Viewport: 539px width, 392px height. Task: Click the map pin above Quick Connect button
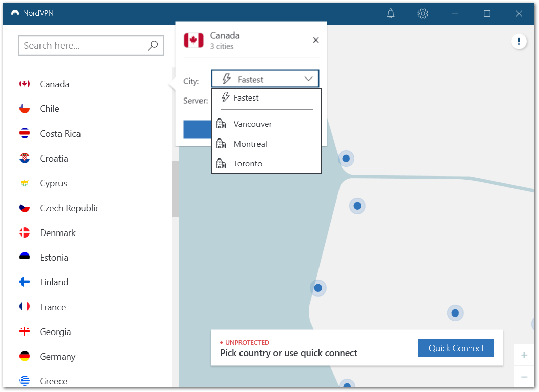click(x=455, y=313)
